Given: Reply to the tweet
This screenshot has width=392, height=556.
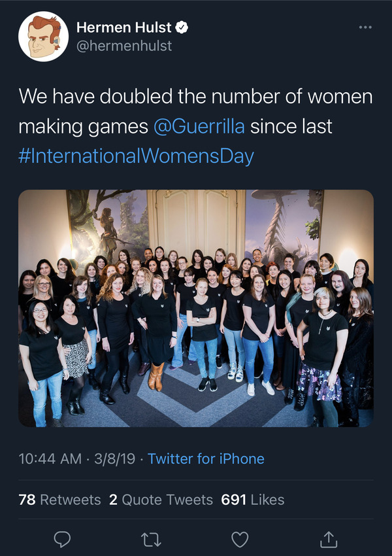Looking at the screenshot, I should [x=62, y=538].
